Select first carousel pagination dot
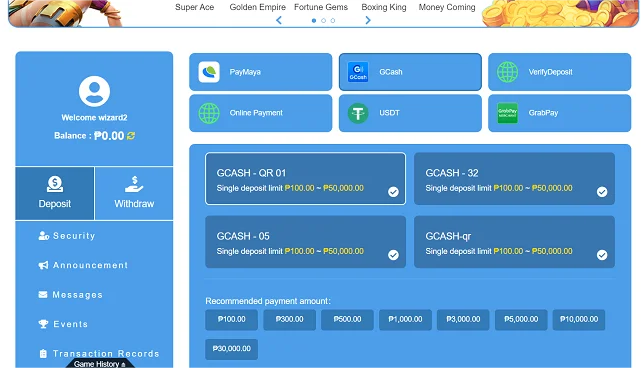 point(314,20)
